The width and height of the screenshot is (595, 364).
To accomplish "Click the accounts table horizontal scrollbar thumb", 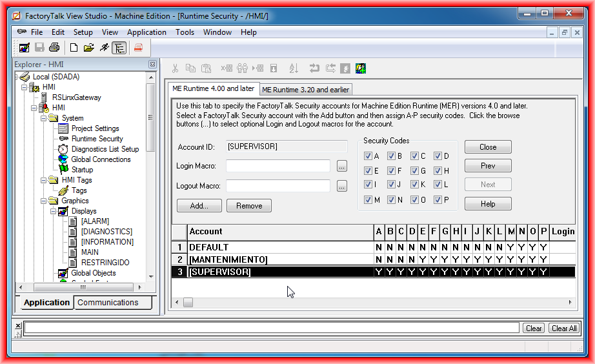I will pos(188,302).
